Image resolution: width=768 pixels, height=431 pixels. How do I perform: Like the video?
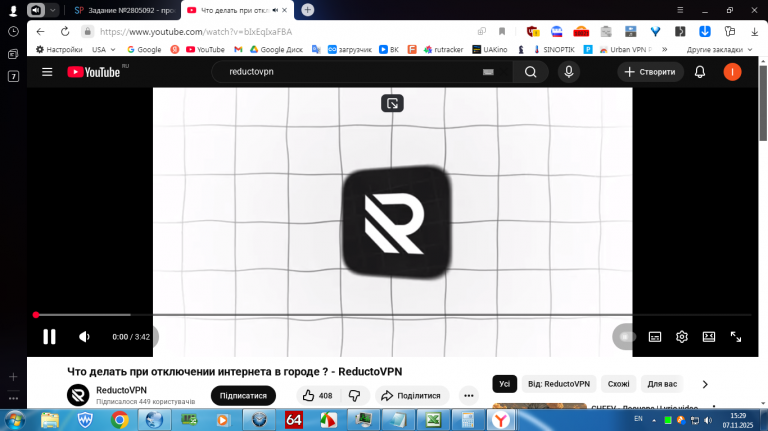[317, 395]
